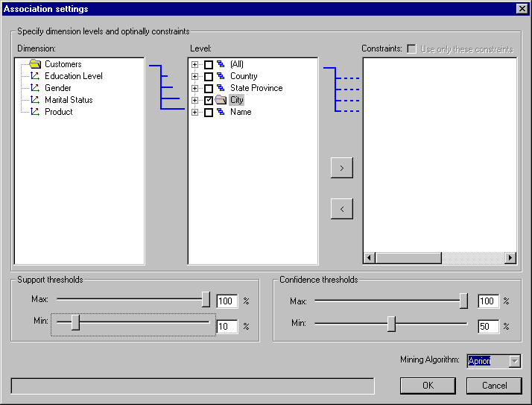This screenshot has height=405, width=532.
Task: Click the Customers folder icon
Action: pos(35,64)
